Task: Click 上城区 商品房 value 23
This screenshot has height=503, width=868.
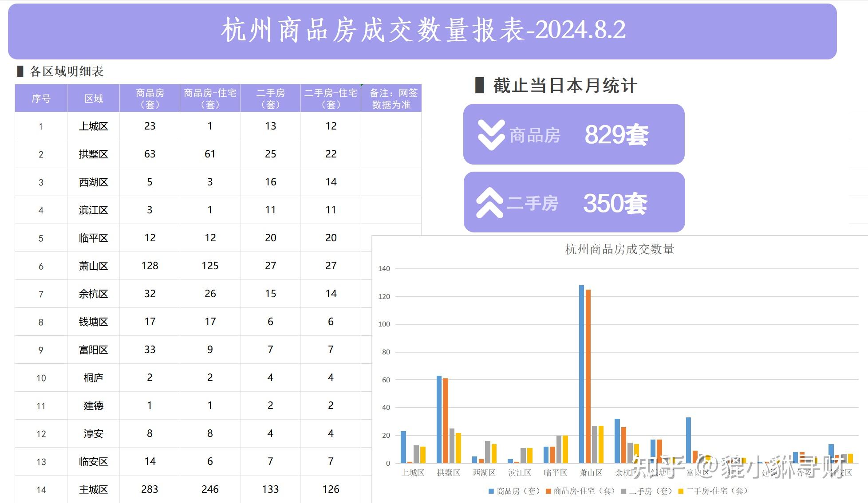Action: coord(150,126)
